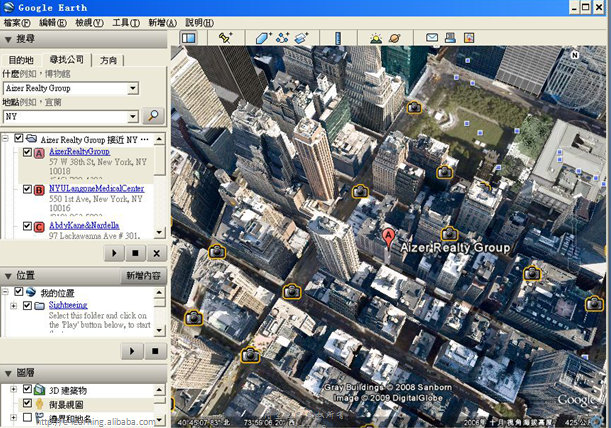Open the Sightseeing link
Image resolution: width=611 pixels, height=428 pixels.
tap(68, 305)
